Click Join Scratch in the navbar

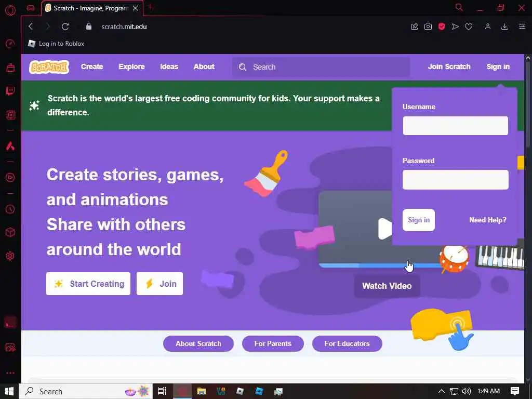click(x=449, y=67)
